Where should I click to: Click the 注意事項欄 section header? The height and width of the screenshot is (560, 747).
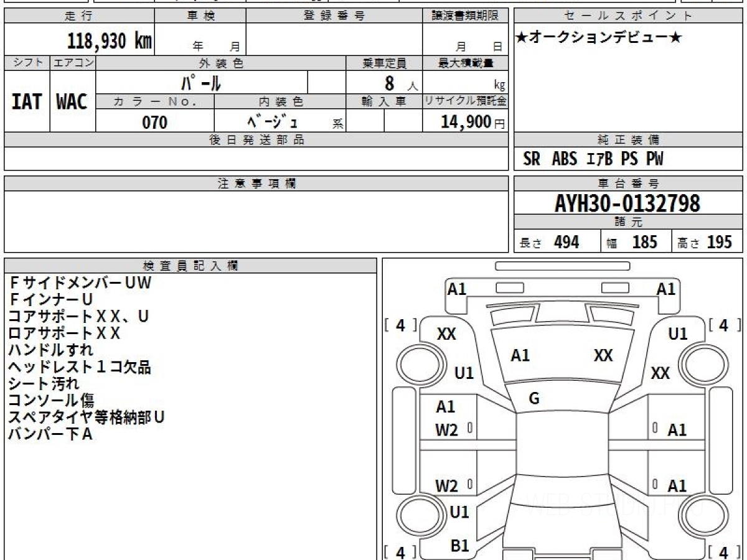click(x=256, y=184)
